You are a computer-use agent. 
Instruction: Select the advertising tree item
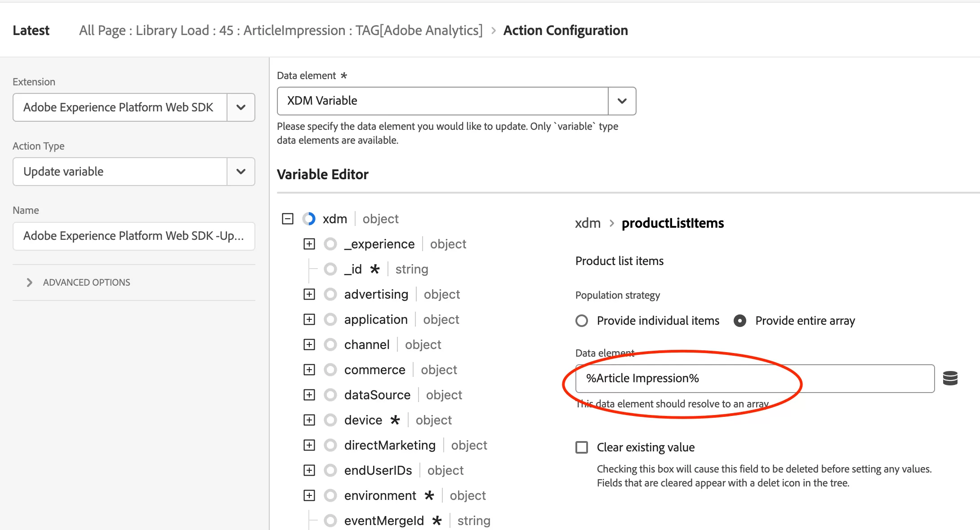click(x=376, y=294)
